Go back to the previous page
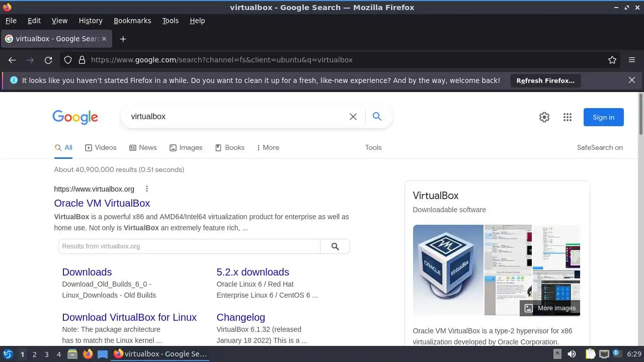This screenshot has height=362, width=644. (x=12, y=60)
